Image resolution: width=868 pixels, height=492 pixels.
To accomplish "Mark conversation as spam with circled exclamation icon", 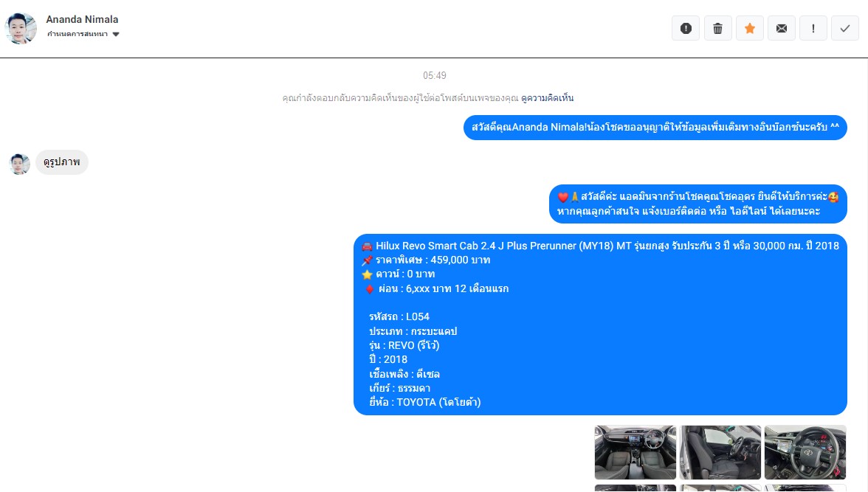I will pos(686,28).
